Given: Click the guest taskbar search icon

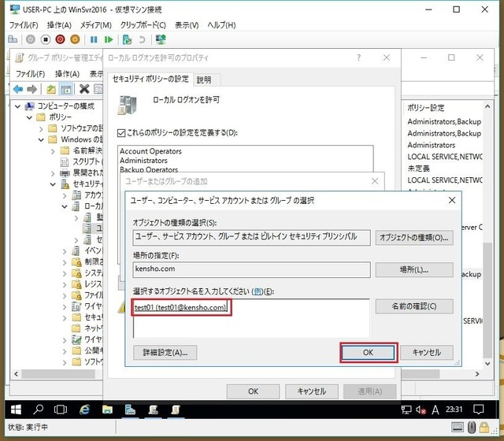Looking at the screenshot, I should pos(38,409).
